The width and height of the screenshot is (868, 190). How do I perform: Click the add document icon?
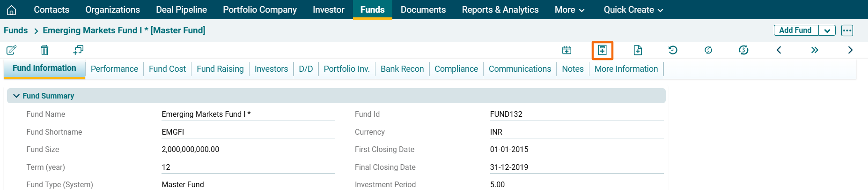[638, 50]
